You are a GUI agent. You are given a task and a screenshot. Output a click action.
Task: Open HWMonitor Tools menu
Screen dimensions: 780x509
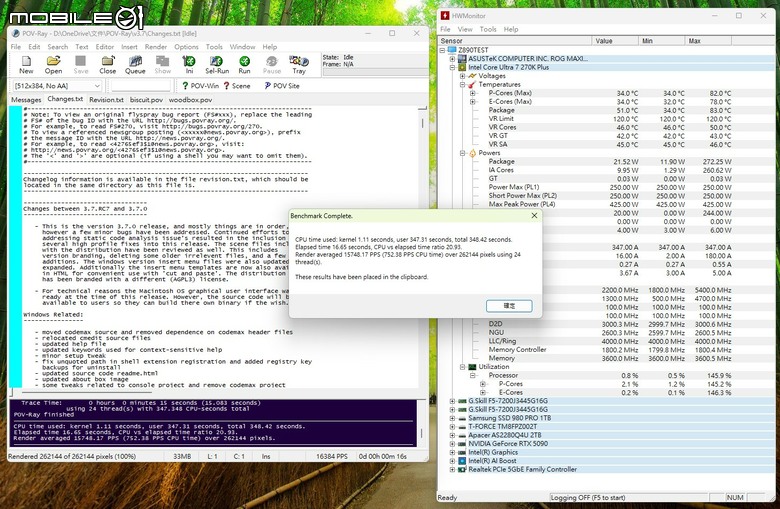[x=488, y=29]
